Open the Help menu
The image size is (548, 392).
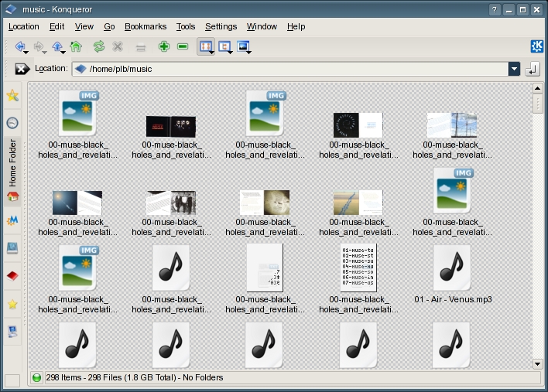[x=296, y=26]
